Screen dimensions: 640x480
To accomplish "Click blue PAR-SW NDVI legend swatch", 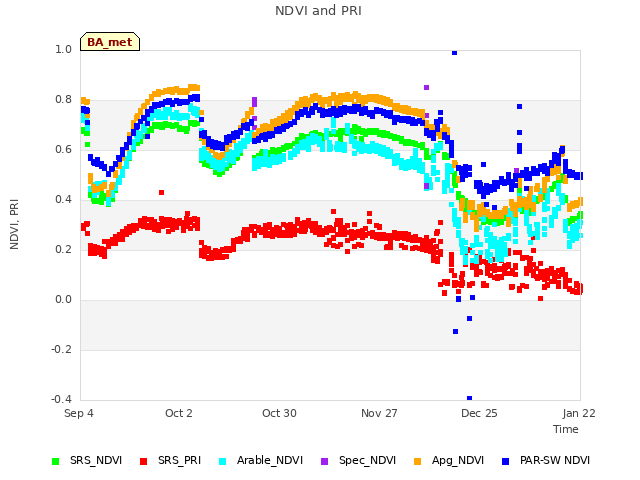I will (x=506, y=461).
